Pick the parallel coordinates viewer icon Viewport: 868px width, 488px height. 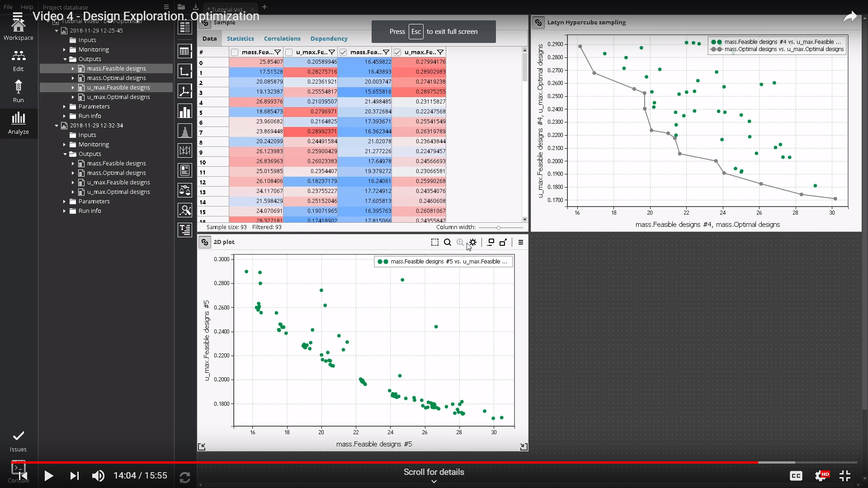185,150
